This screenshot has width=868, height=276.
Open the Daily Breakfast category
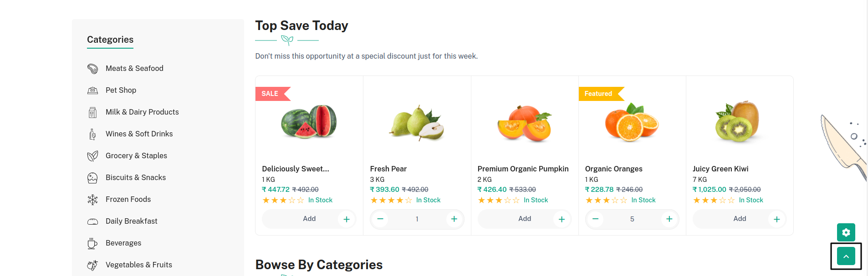[x=131, y=221]
